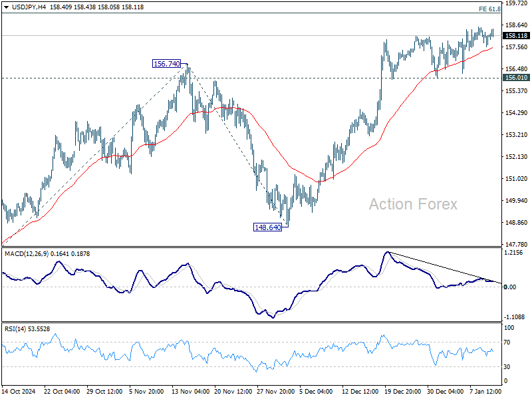Image resolution: width=532 pixels, height=399 pixels.
Task: Select the MACD descending trendline
Action: [x=444, y=267]
